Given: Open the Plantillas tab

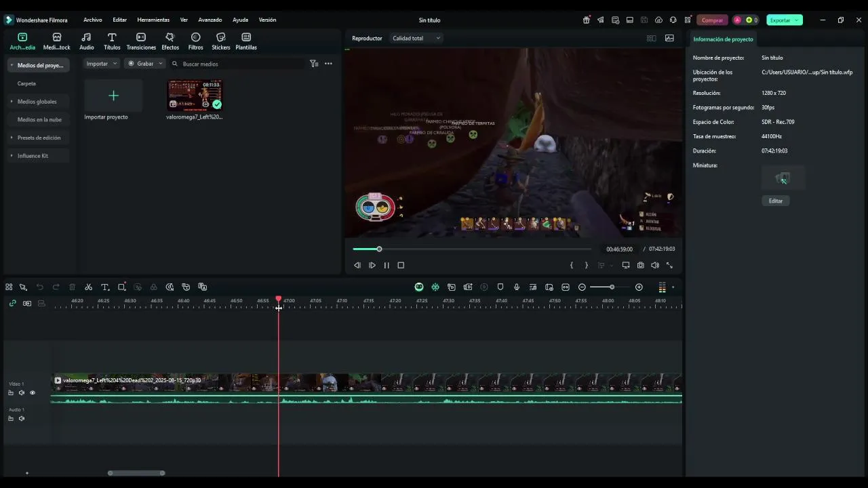Looking at the screenshot, I should pos(246,41).
